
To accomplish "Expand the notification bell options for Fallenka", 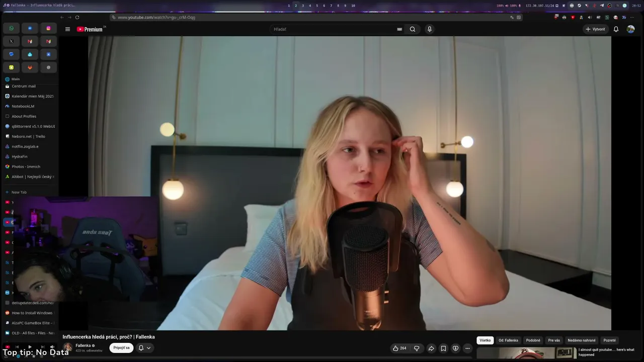I will click(x=144, y=348).
